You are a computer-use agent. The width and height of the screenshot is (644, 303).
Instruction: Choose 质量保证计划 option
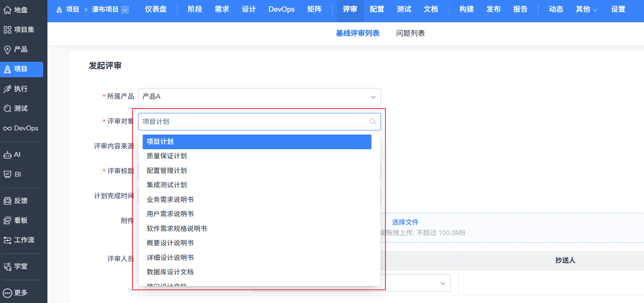[257, 156]
